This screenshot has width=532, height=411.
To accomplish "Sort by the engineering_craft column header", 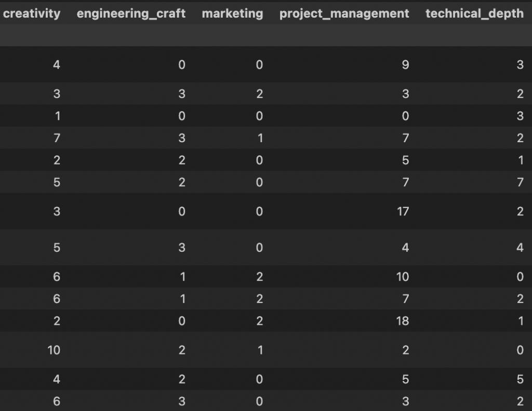I will (131, 13).
